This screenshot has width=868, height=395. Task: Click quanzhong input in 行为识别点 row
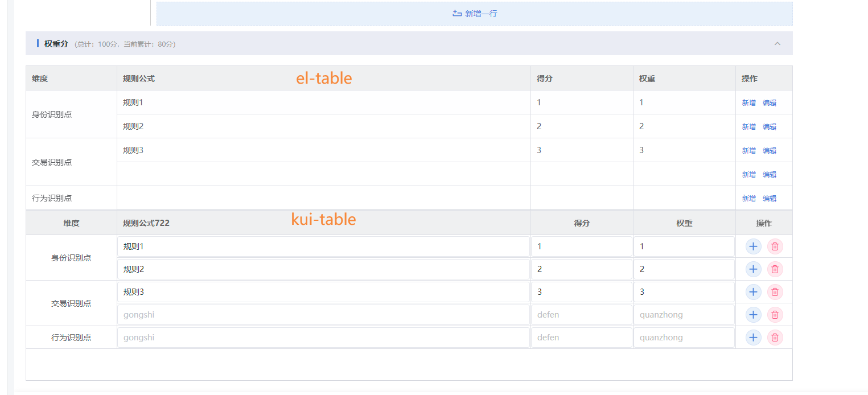click(684, 338)
